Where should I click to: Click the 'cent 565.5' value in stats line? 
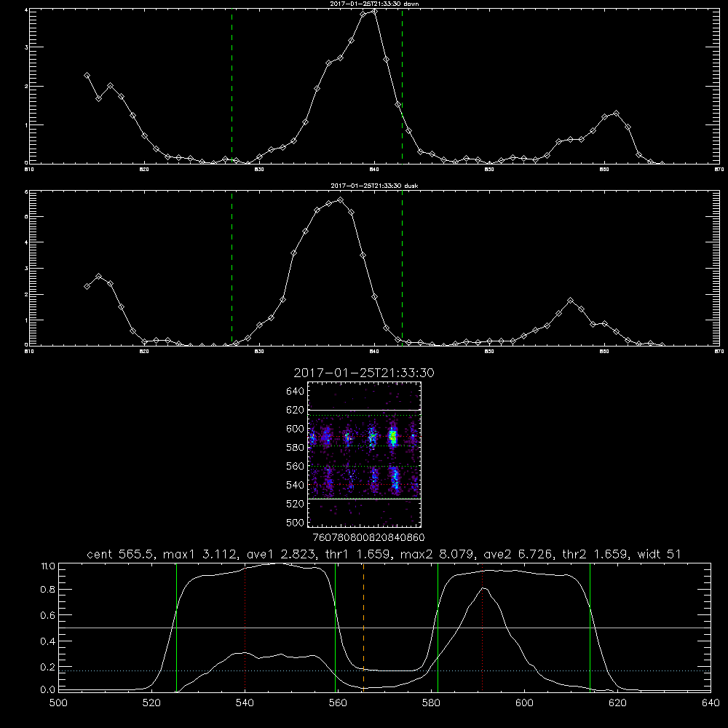[120, 554]
